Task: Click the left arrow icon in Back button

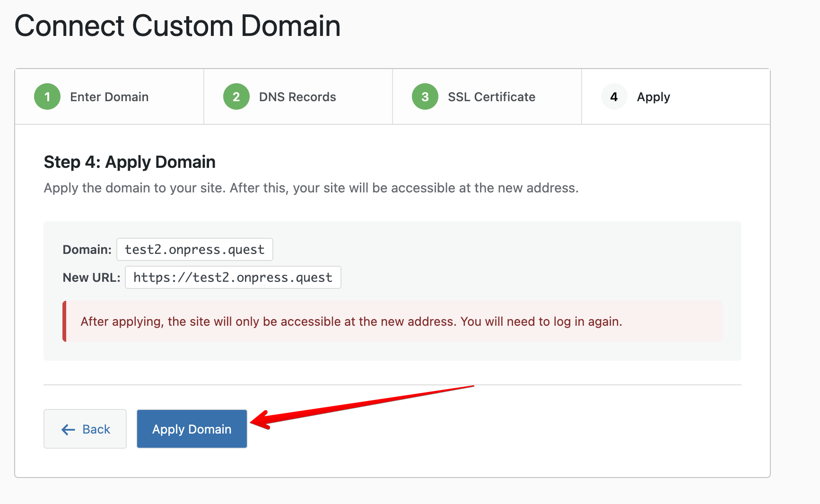Action: (69, 429)
